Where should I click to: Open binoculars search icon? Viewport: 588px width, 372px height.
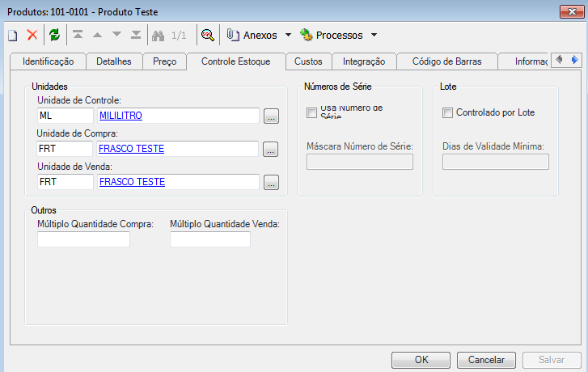tap(158, 36)
